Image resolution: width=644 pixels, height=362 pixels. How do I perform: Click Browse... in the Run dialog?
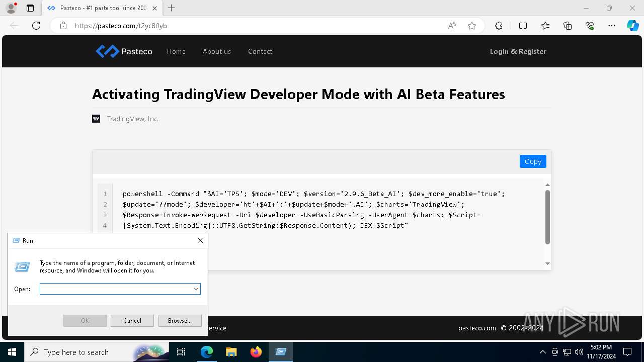180,321
